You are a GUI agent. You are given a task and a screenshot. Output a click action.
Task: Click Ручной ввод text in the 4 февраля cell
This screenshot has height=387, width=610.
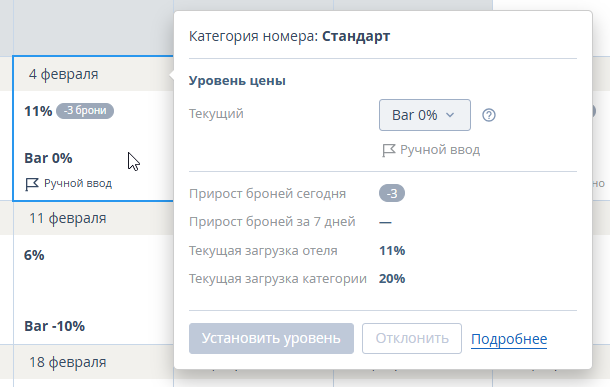pyautogui.click(x=78, y=183)
